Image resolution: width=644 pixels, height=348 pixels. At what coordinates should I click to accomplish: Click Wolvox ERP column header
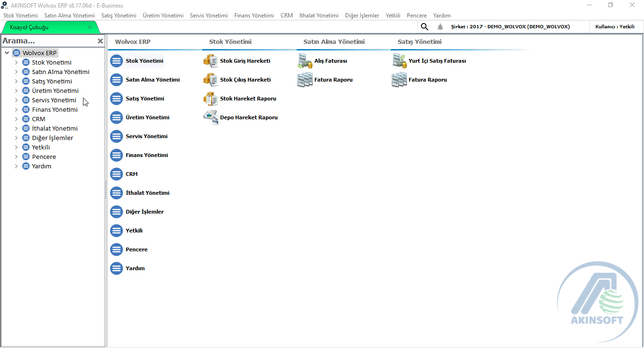click(x=133, y=42)
